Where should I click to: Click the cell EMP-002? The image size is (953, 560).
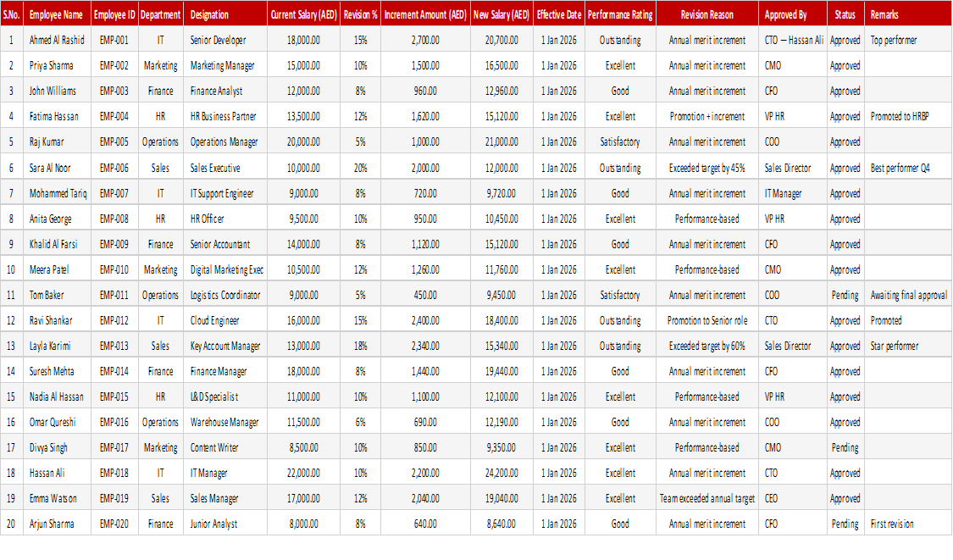click(x=114, y=66)
